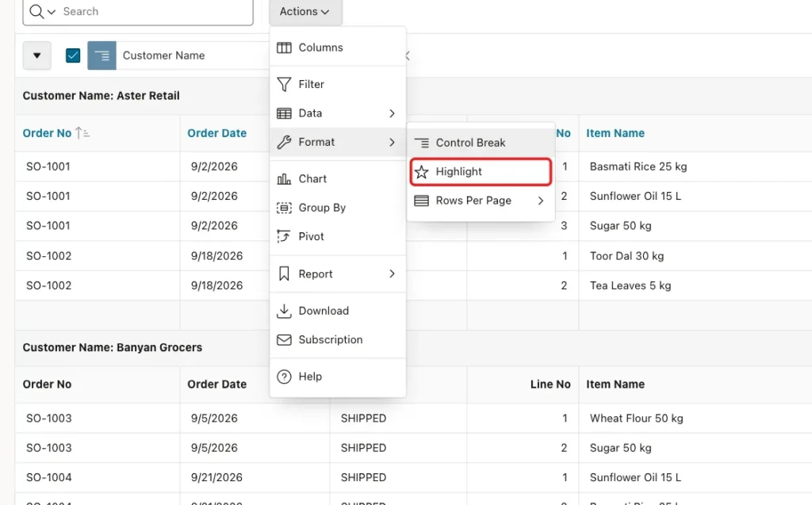This screenshot has height=505, width=812.
Task: Click the Columns menu icon
Action: coord(284,48)
